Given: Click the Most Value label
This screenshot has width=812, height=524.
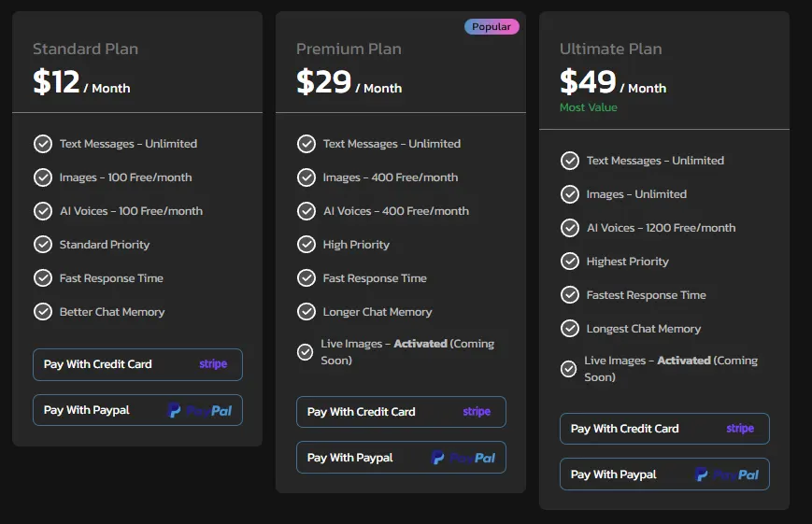Looking at the screenshot, I should tap(589, 107).
